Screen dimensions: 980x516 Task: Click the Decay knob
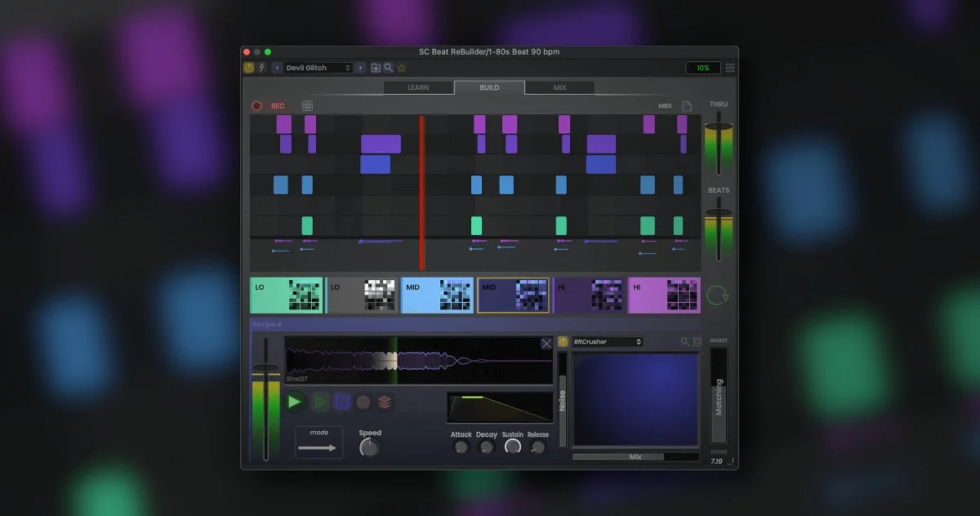coord(487,447)
